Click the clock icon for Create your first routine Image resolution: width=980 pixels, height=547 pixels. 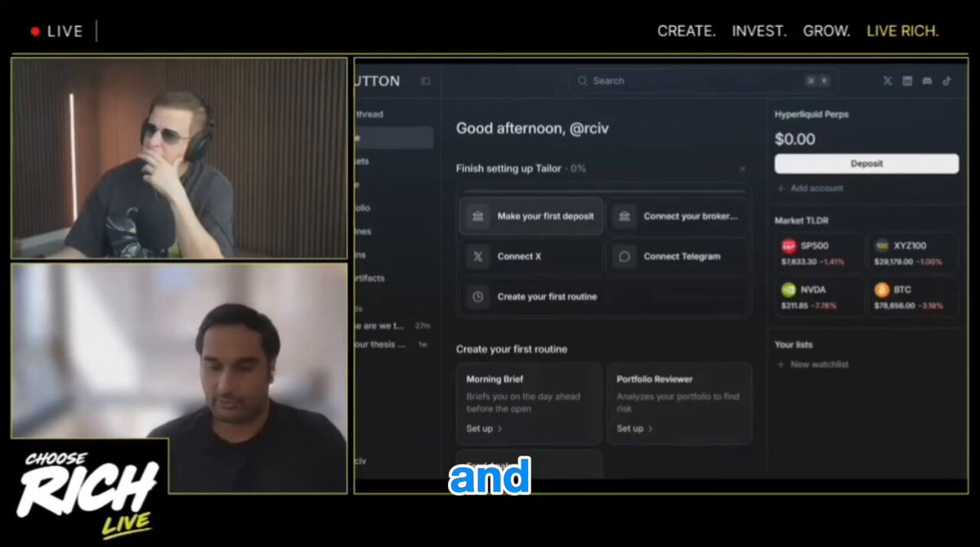(478, 297)
